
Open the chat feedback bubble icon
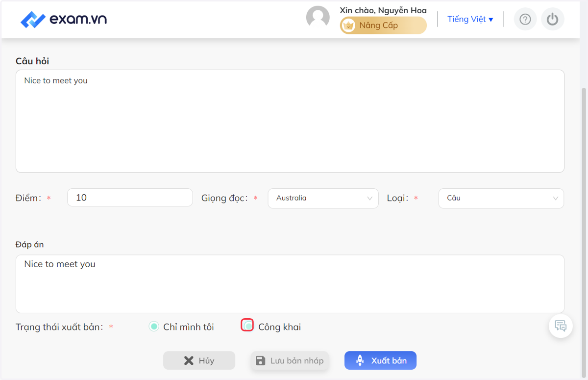pyautogui.click(x=561, y=326)
